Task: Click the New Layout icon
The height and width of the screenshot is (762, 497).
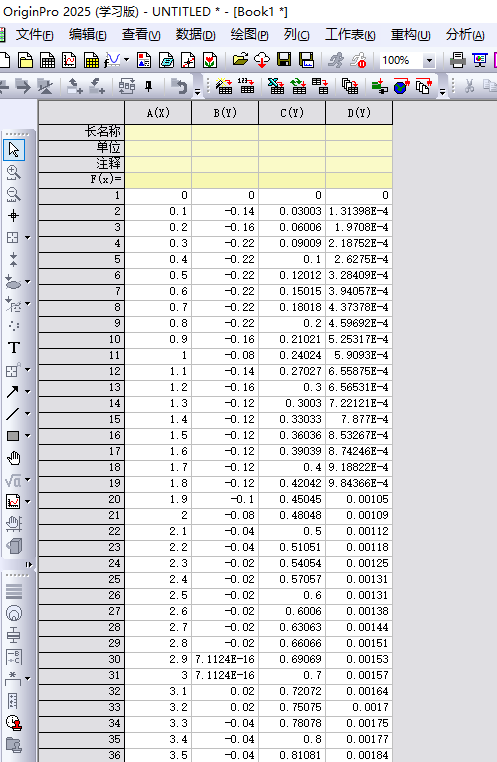Action: click(x=144, y=60)
